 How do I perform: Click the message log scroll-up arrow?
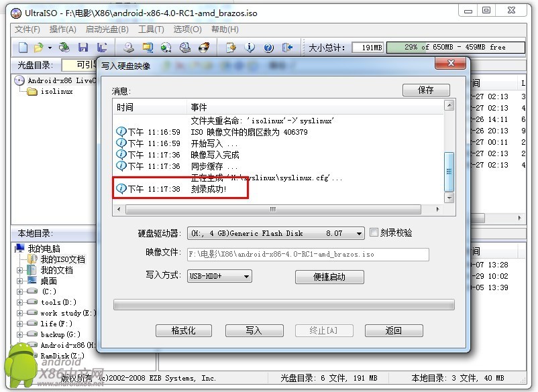point(449,105)
